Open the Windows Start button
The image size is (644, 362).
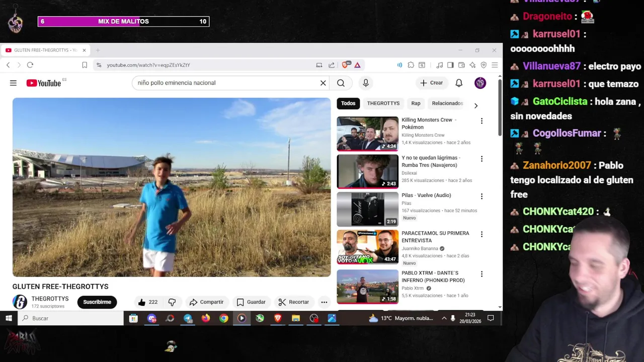coord(9,318)
